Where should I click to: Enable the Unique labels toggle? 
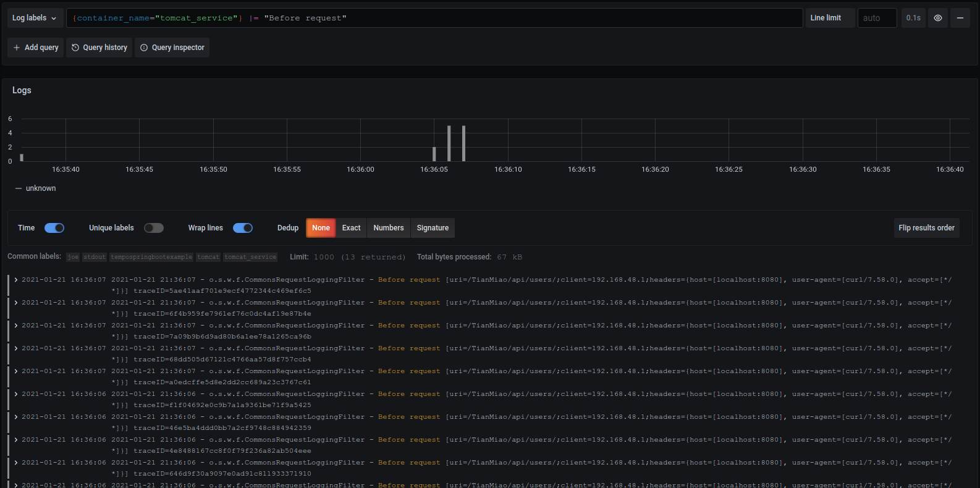[154, 228]
